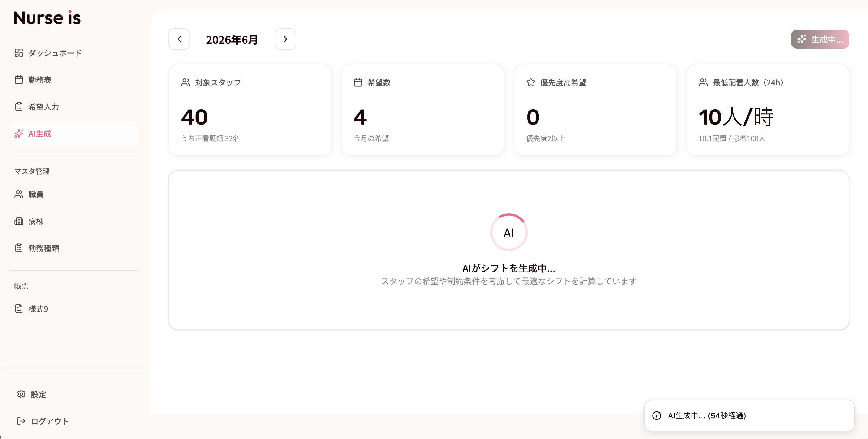Image resolution: width=868 pixels, height=439 pixels.
Task: Click text うち正看護師 32名
Action: tap(210, 138)
